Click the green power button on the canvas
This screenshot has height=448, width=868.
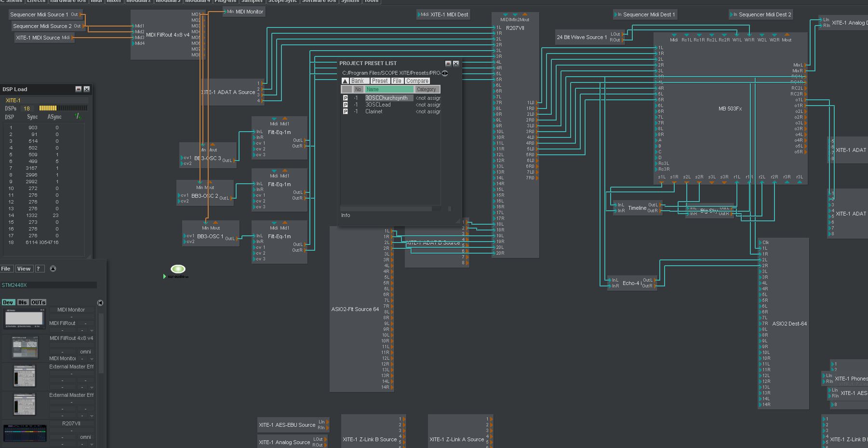[x=178, y=269]
